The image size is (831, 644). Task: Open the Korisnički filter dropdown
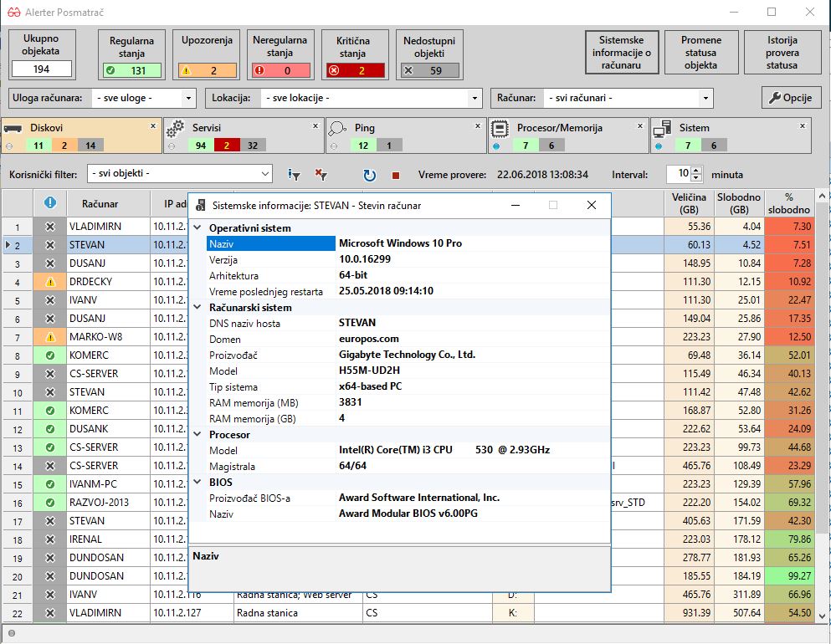[x=265, y=174]
